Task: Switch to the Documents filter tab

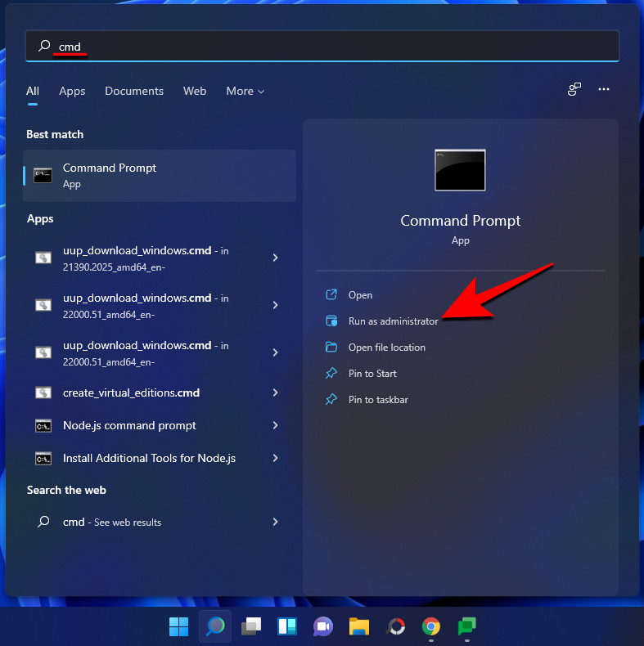Action: [x=134, y=92]
